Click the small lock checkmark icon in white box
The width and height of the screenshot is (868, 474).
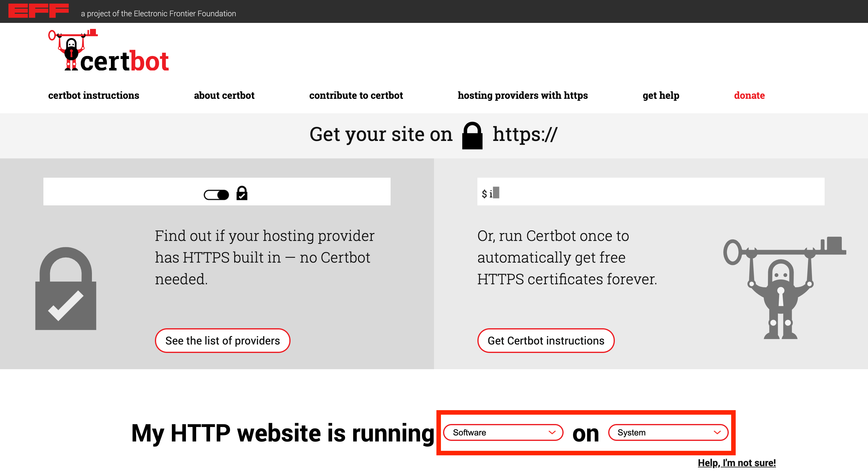click(242, 193)
